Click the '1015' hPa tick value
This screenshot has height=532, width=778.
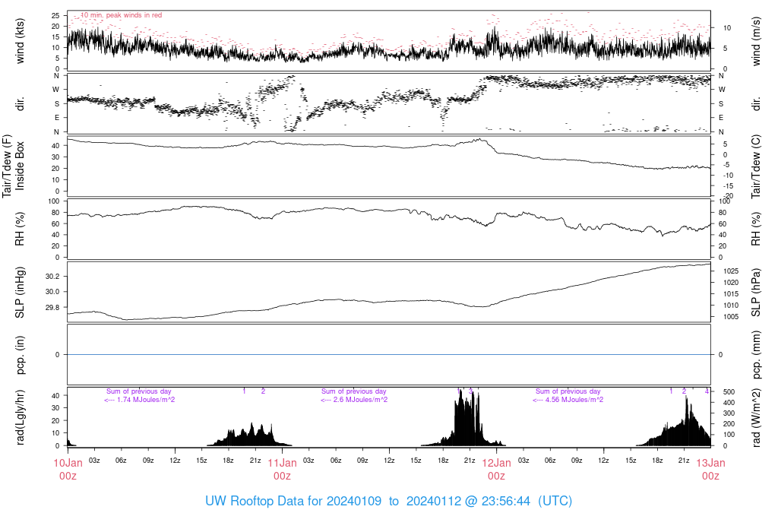point(731,294)
